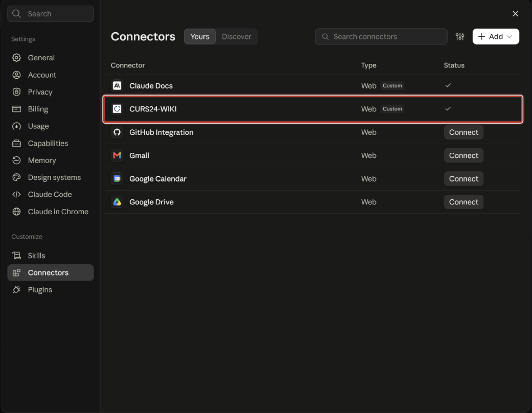
Task: Select the Claude Docs connector name
Action: click(151, 86)
